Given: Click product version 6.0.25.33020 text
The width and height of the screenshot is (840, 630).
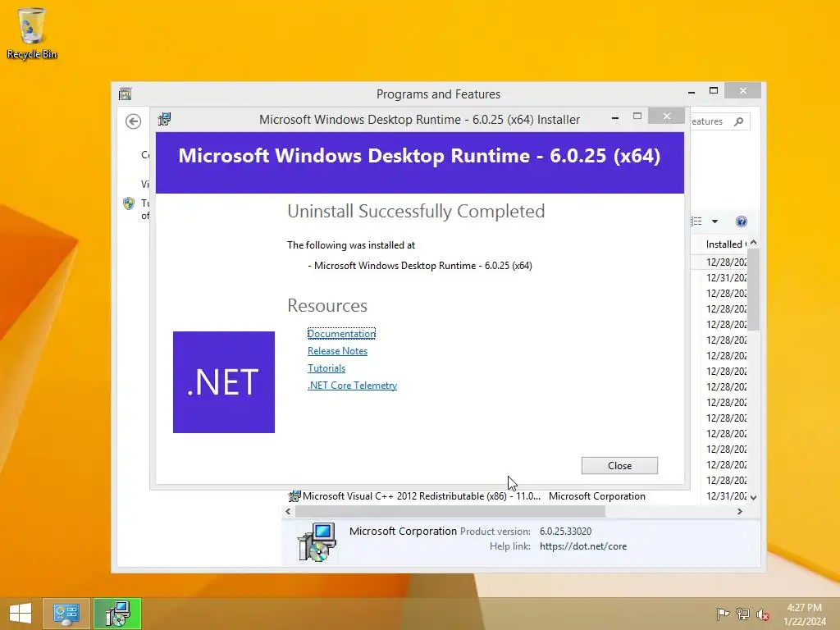Looking at the screenshot, I should coord(565,532).
